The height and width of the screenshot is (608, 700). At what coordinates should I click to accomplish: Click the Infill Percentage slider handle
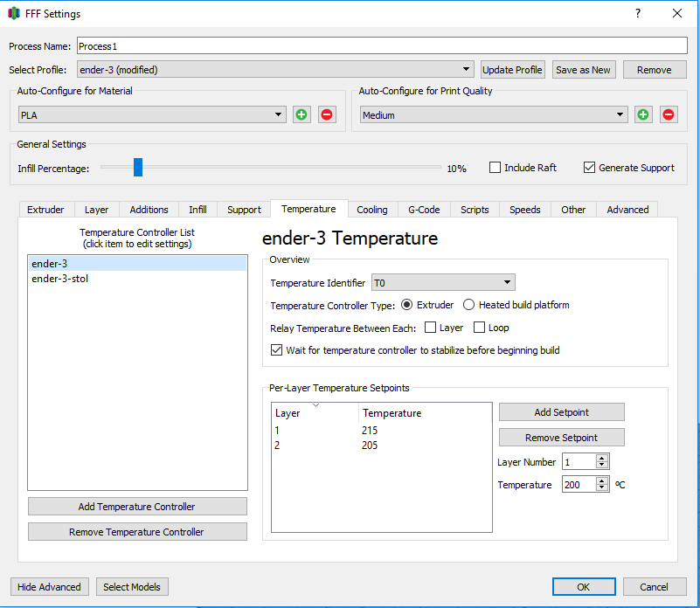point(138,167)
